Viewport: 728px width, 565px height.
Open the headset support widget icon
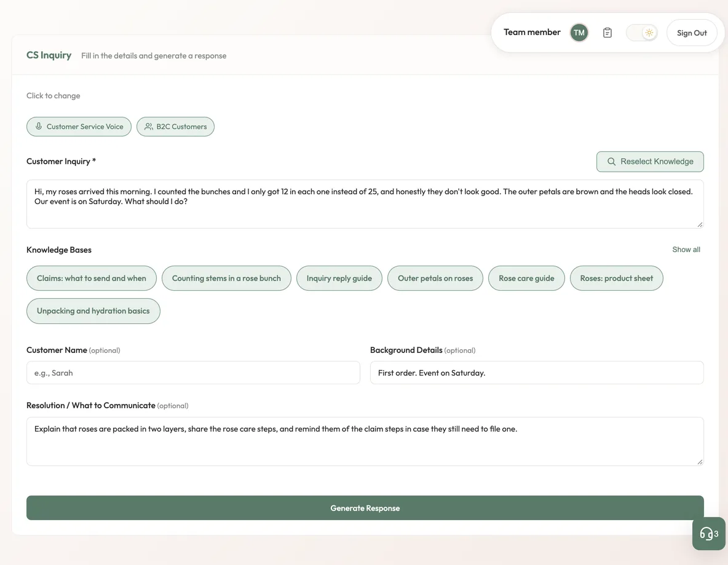pyautogui.click(x=708, y=534)
